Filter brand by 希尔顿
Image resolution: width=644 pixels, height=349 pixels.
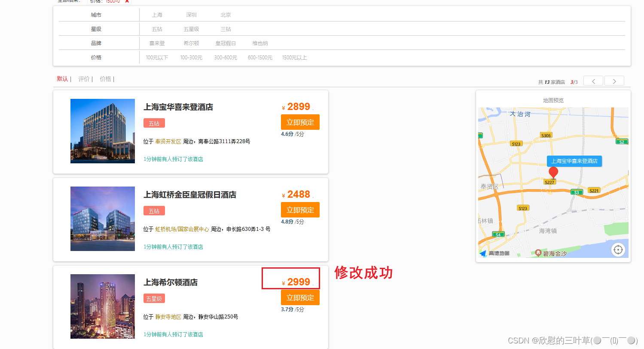click(192, 43)
